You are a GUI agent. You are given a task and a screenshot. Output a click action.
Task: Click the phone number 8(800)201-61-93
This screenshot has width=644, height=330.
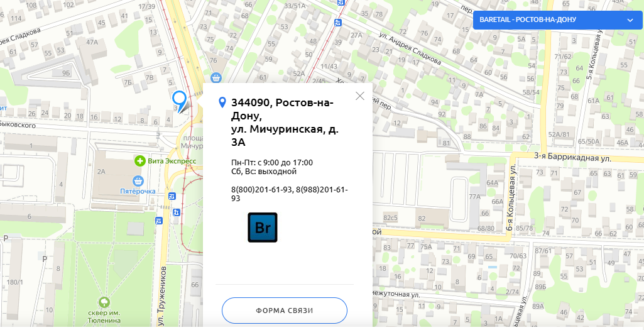(261, 190)
